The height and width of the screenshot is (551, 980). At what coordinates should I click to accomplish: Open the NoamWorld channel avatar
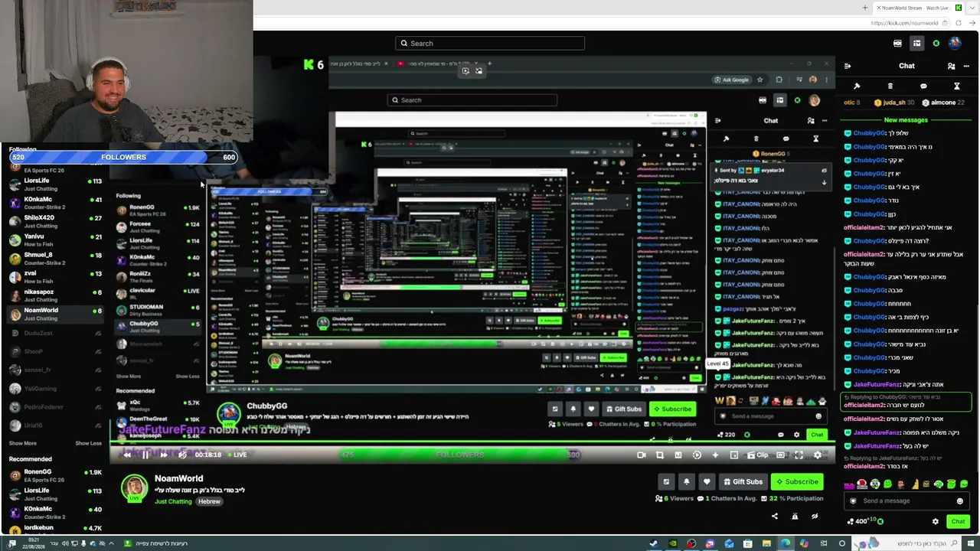click(x=134, y=488)
